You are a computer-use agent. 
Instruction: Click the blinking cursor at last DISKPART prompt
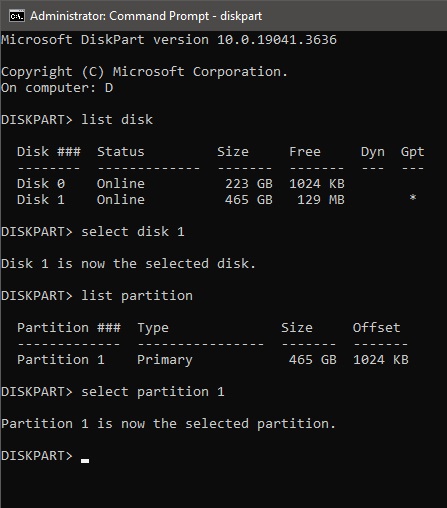click(x=85, y=461)
